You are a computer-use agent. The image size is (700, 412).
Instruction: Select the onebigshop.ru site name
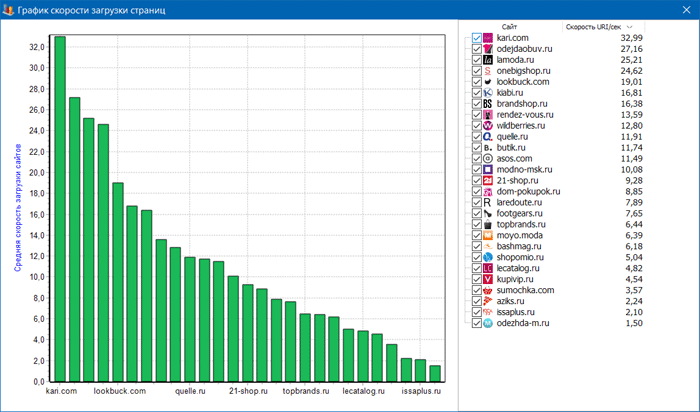[x=523, y=71]
